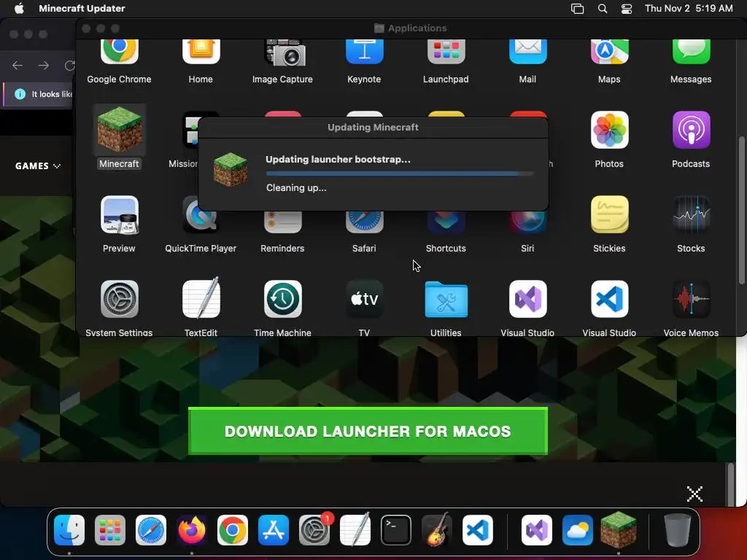
Task: Open the Stickies app
Action: (x=609, y=215)
